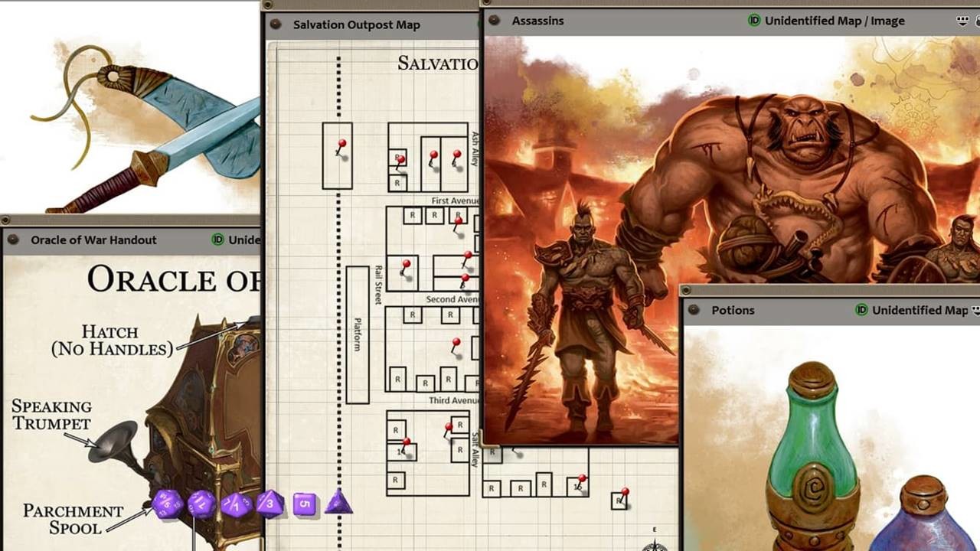This screenshot has width=980, height=551.
Task: Expand the Assassins window sharing dropdown icon
Action: tap(963, 21)
